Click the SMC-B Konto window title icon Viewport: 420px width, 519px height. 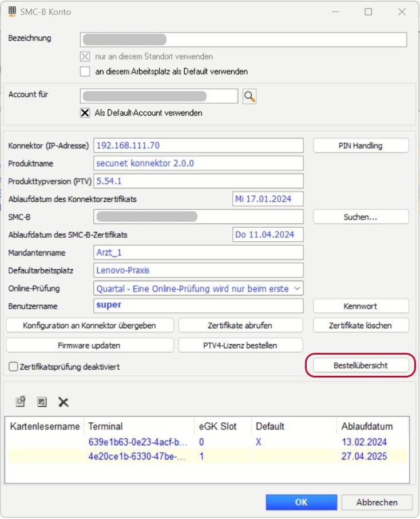click(12, 11)
